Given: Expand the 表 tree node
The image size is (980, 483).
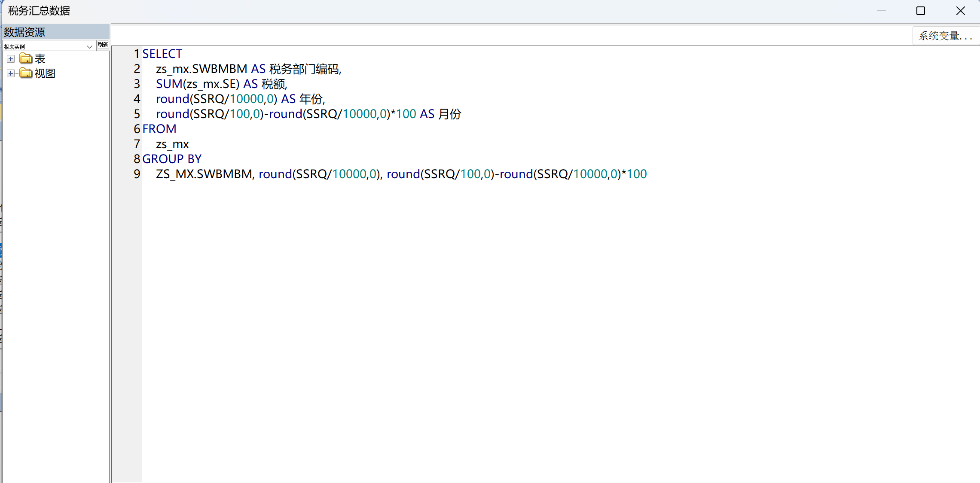Looking at the screenshot, I should click(x=11, y=59).
